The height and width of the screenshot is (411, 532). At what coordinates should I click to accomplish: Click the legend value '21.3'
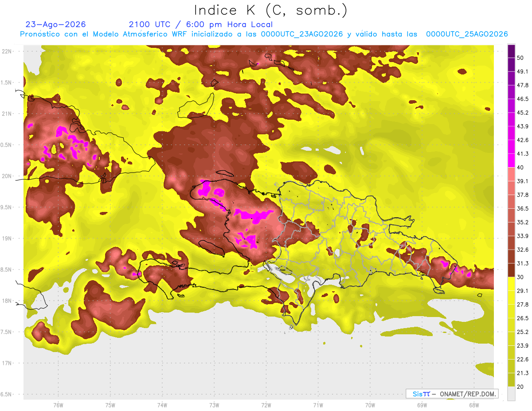523,373
